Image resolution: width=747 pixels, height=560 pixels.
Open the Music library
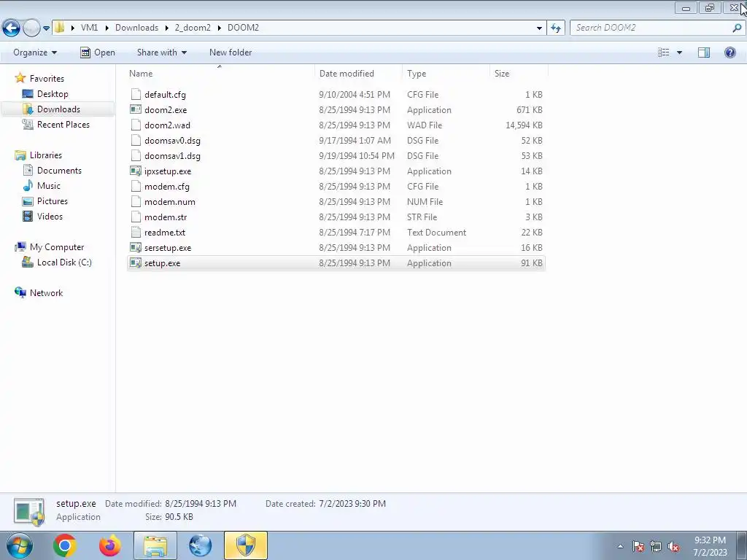point(49,186)
